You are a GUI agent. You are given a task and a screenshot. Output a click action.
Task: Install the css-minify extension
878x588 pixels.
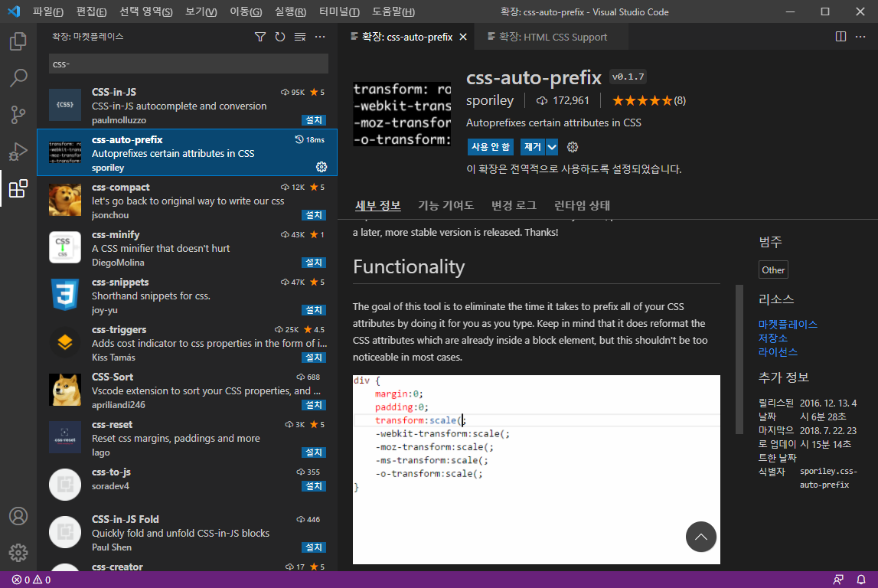[314, 263]
